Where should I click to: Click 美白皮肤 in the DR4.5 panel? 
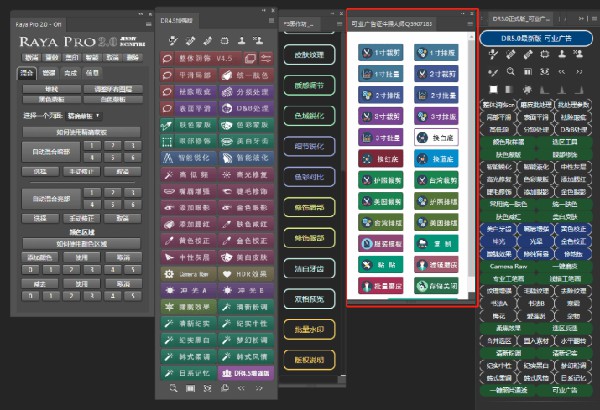point(246,257)
